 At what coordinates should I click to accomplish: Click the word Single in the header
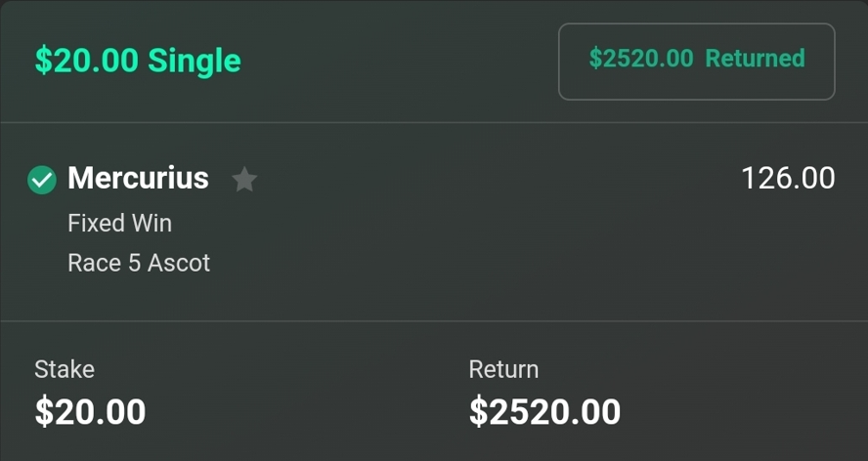194,61
